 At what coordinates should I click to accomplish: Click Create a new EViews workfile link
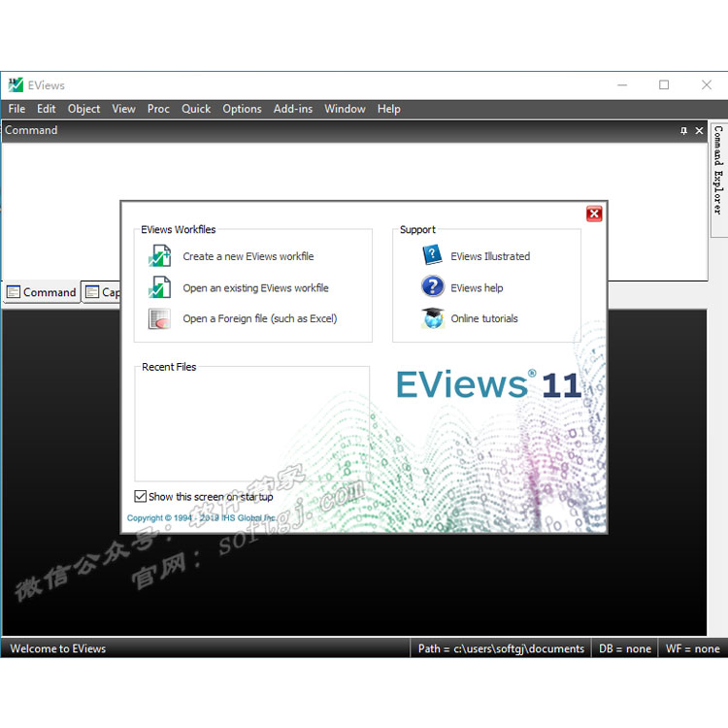click(x=248, y=256)
